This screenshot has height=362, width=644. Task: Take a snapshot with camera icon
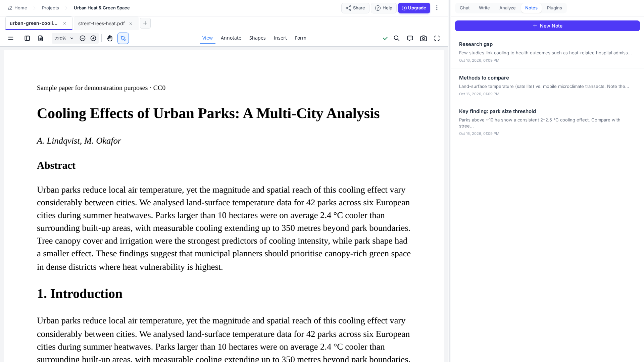pyautogui.click(x=424, y=38)
